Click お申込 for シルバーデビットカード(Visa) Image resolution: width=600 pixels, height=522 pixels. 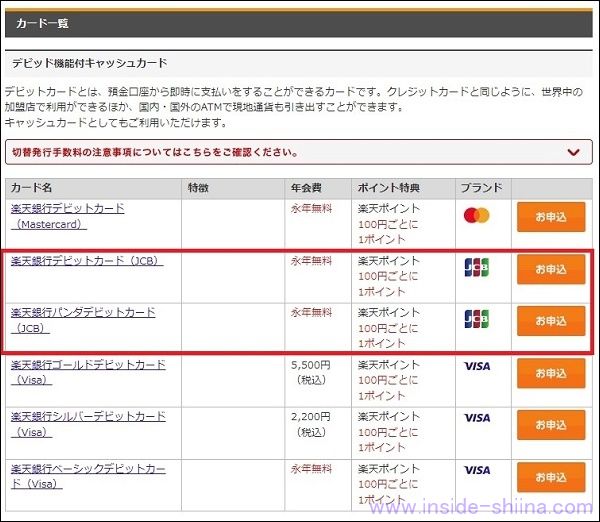coord(551,425)
